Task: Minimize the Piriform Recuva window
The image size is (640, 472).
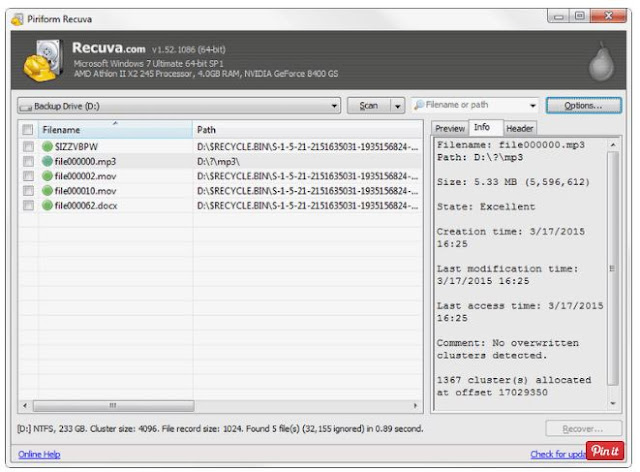Action: [558, 16]
